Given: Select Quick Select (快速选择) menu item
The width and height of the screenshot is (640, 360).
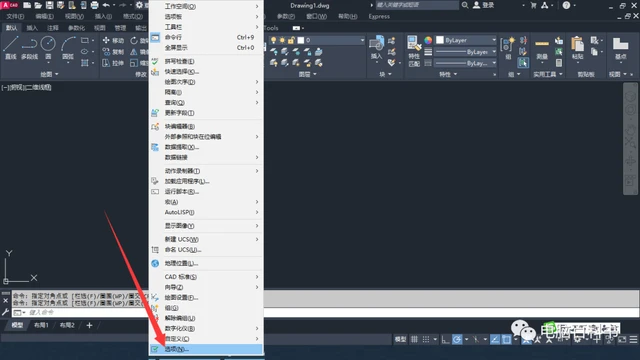Looking at the screenshot, I should tap(206, 71).
